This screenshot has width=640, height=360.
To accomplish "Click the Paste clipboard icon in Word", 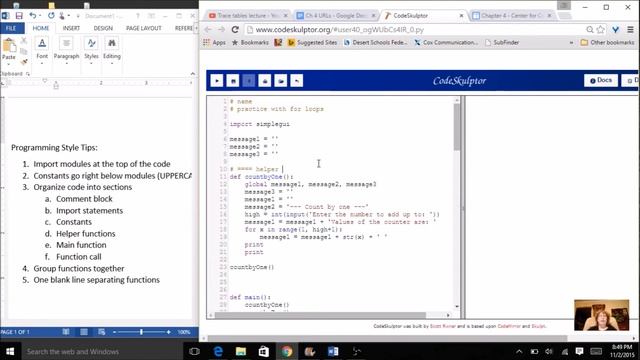I will (x=9, y=46).
